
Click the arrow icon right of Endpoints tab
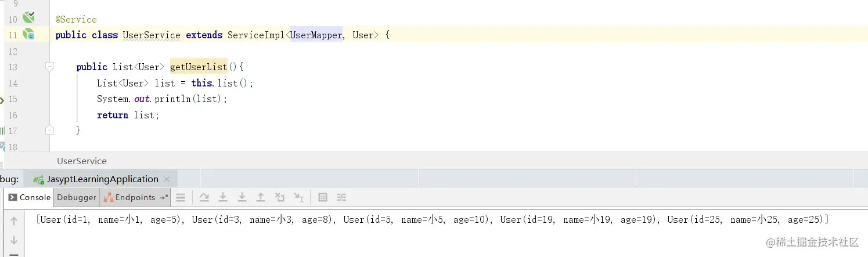pos(163,197)
